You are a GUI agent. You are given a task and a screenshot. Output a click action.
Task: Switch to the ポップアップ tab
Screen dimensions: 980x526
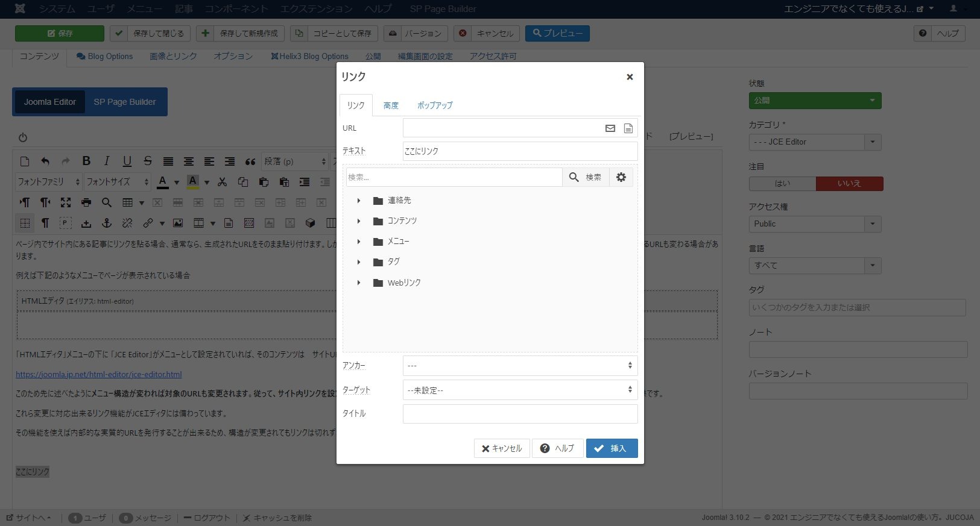[434, 105]
